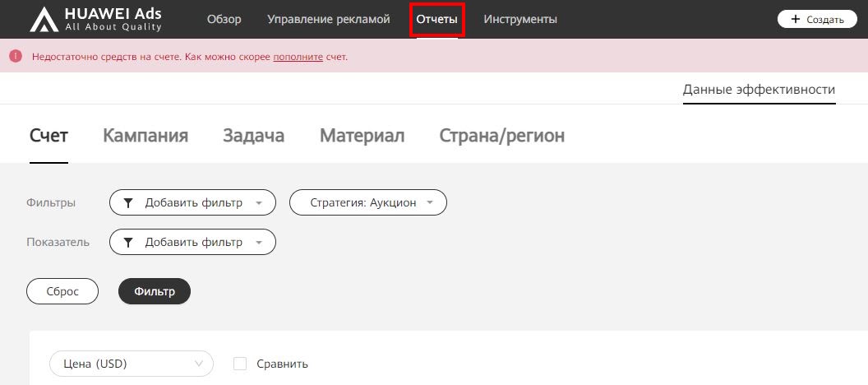This screenshot has height=385, width=868.
Task: Click the HUAWEI Ads logo
Action: coord(95,19)
